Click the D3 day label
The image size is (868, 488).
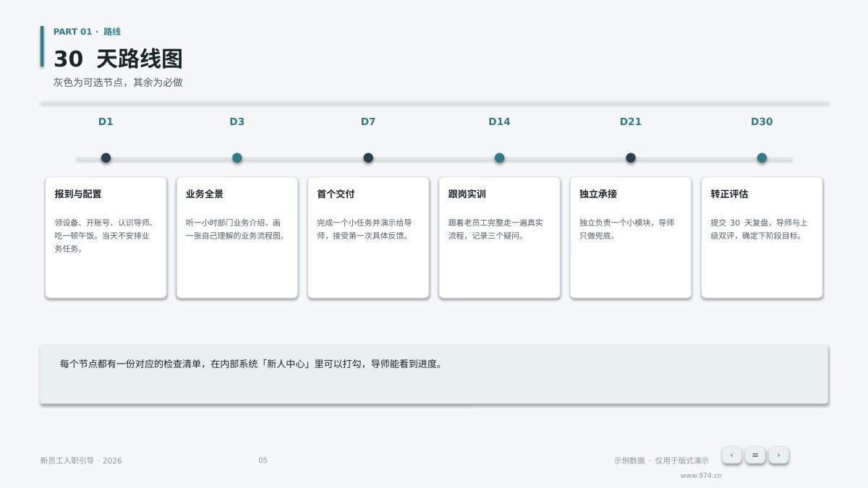click(x=237, y=121)
